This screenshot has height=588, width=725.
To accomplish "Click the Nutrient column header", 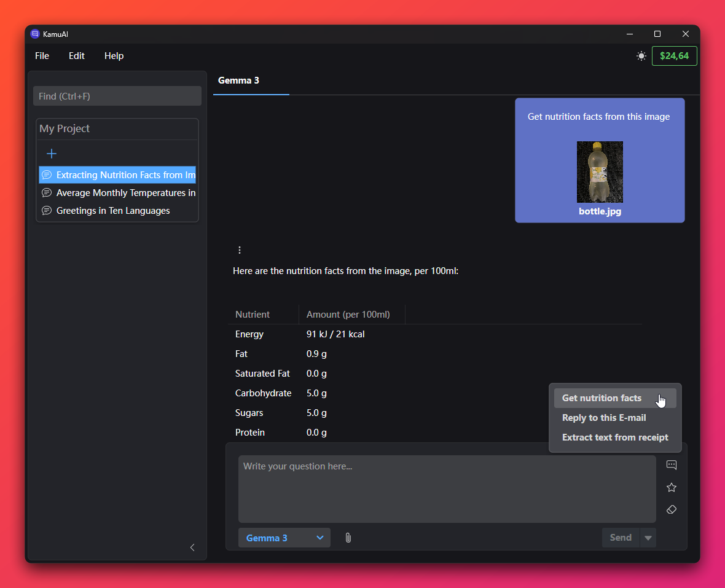I will [253, 315].
